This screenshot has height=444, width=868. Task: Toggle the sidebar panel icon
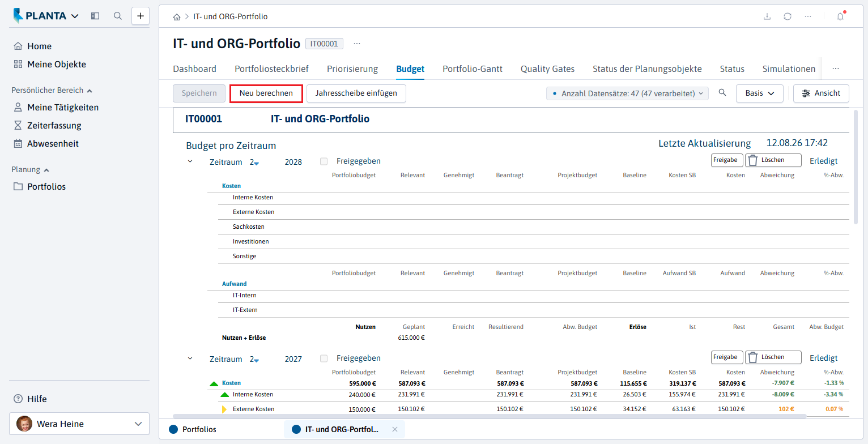pyautogui.click(x=95, y=16)
